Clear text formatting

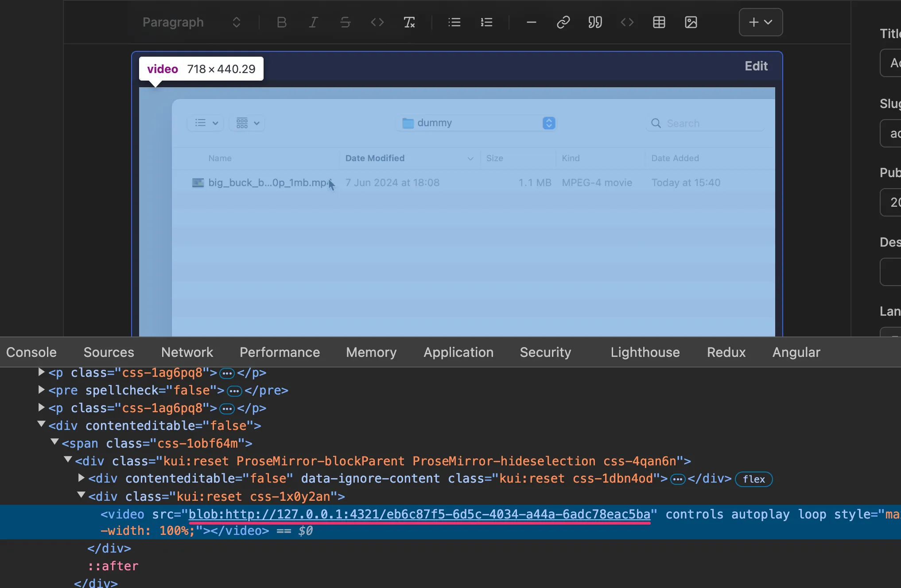tap(409, 22)
